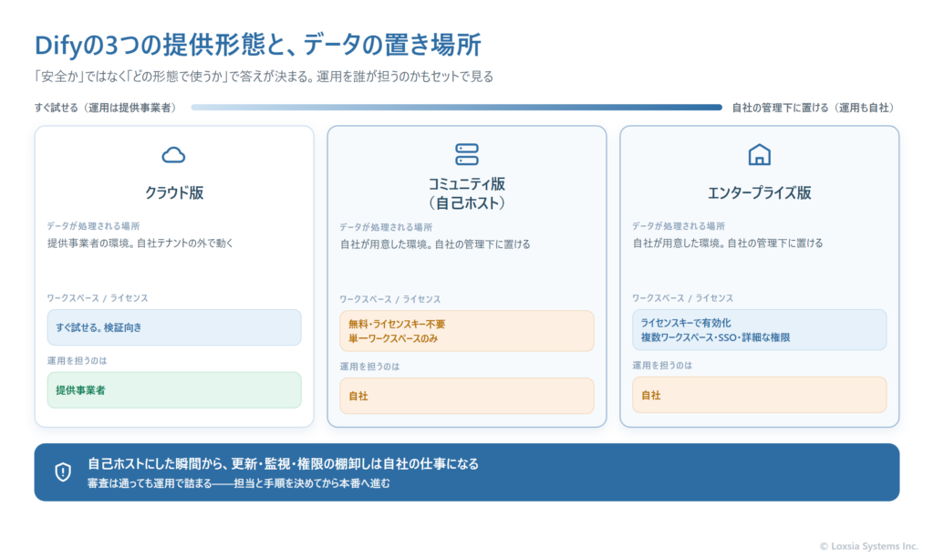Click '運用を担うのは' label in コミュニティ版 card
This screenshot has height=560, width=934.
tap(369, 367)
